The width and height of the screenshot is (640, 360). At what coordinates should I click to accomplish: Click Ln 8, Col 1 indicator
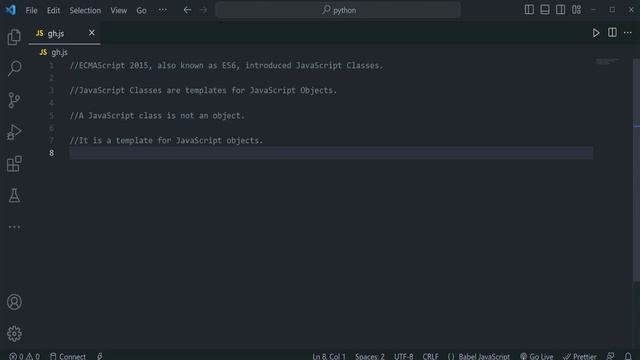coord(329,356)
